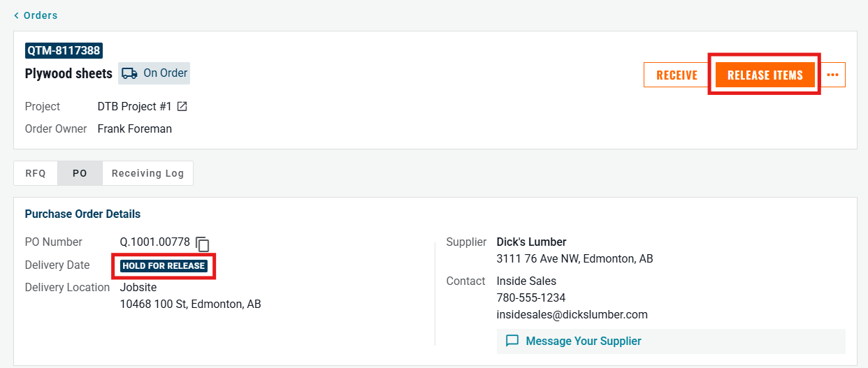Open the three-dot more options menu
This screenshot has width=868, height=368.
pyautogui.click(x=832, y=75)
